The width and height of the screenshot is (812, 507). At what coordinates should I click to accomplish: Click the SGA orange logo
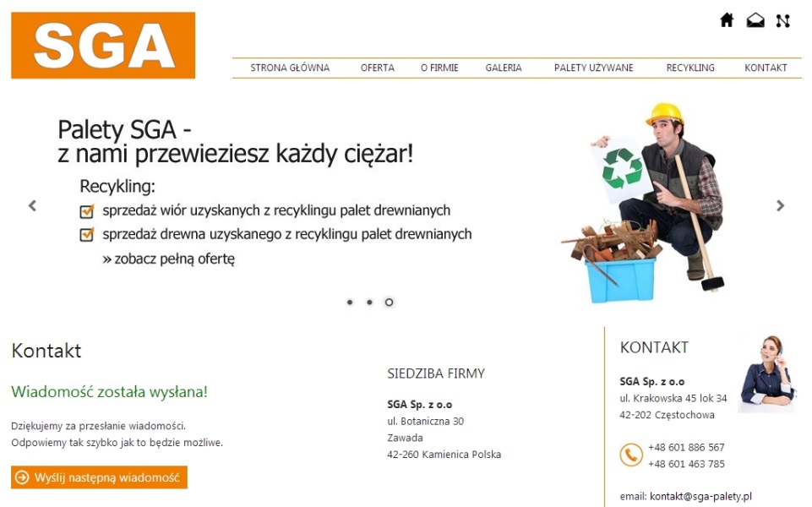pyautogui.click(x=103, y=46)
